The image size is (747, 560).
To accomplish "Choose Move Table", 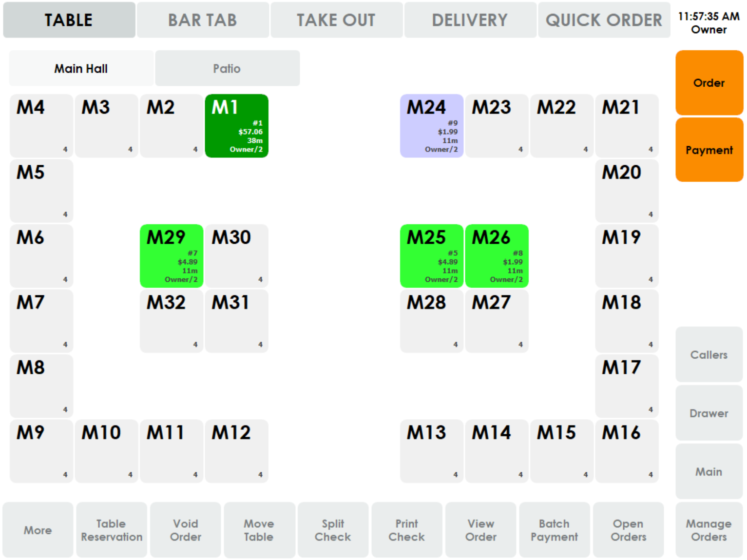I will click(259, 530).
